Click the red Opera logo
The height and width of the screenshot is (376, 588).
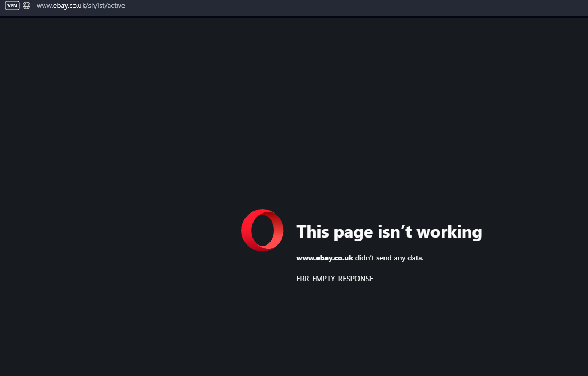[x=263, y=231]
